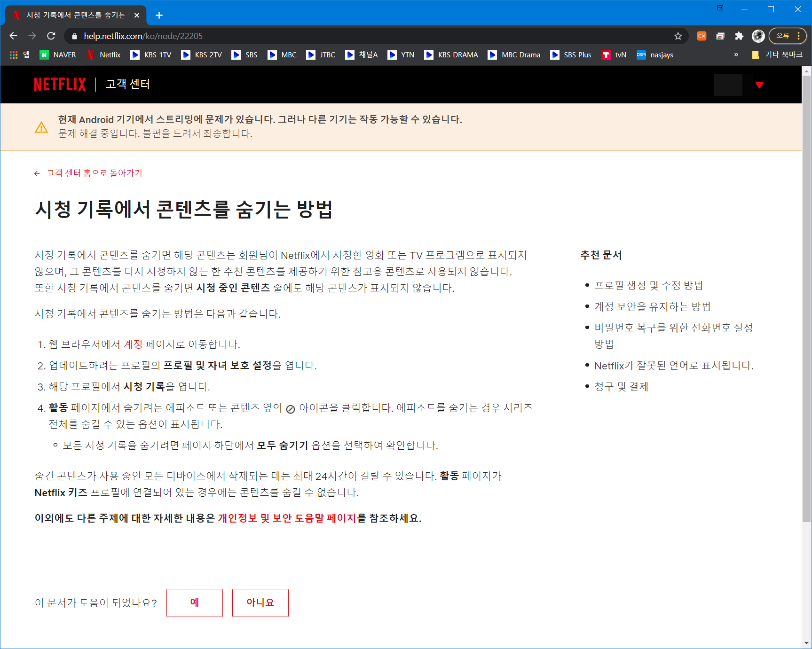The image size is (812, 649).
Task: Select the 시청 기록에서 콘텐츠를 숨기는 tab
Action: (76, 15)
